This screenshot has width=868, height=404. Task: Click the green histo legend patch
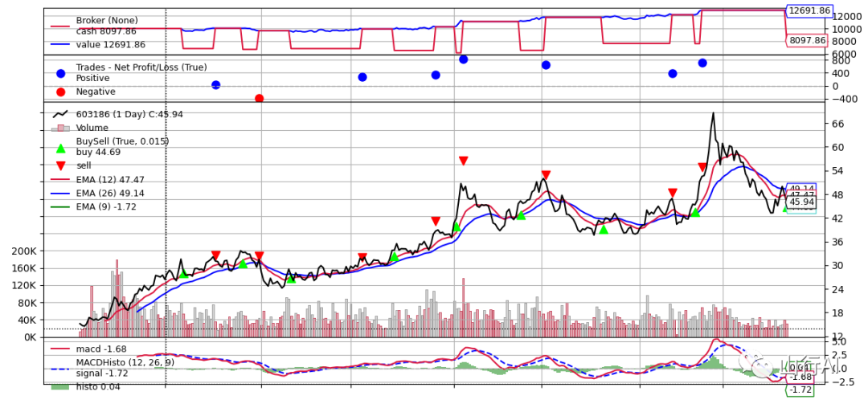click(x=60, y=387)
